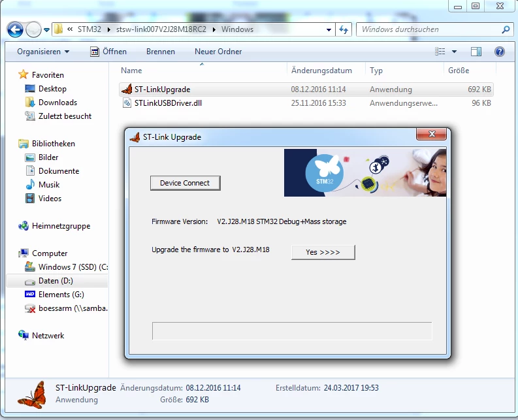
Task: Open Zuletzt besucht in navigation pane
Action: click(x=65, y=116)
